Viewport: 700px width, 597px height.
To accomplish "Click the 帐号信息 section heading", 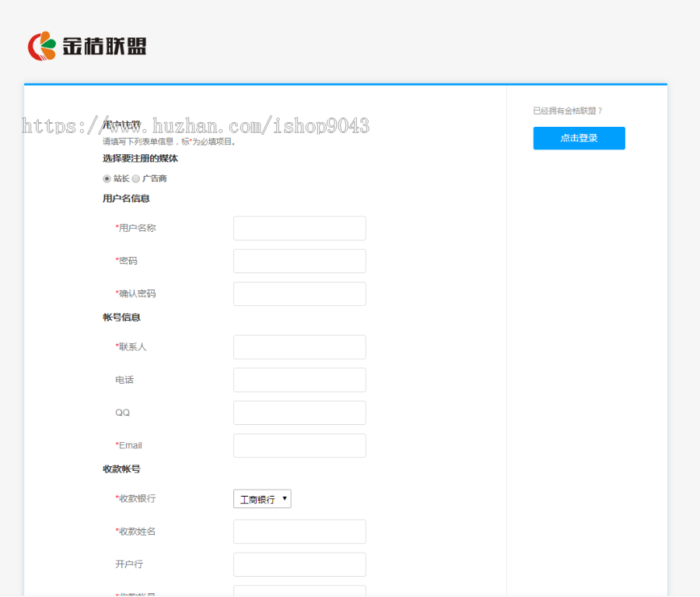I will (x=121, y=318).
